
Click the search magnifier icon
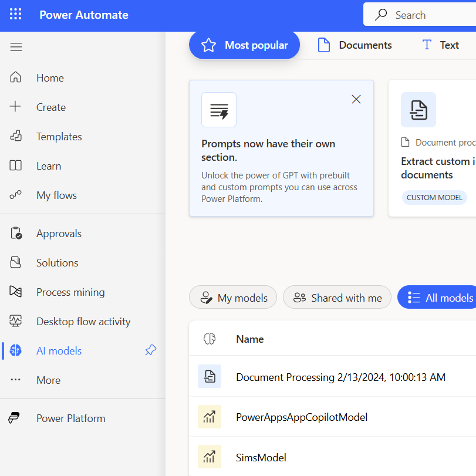click(381, 15)
